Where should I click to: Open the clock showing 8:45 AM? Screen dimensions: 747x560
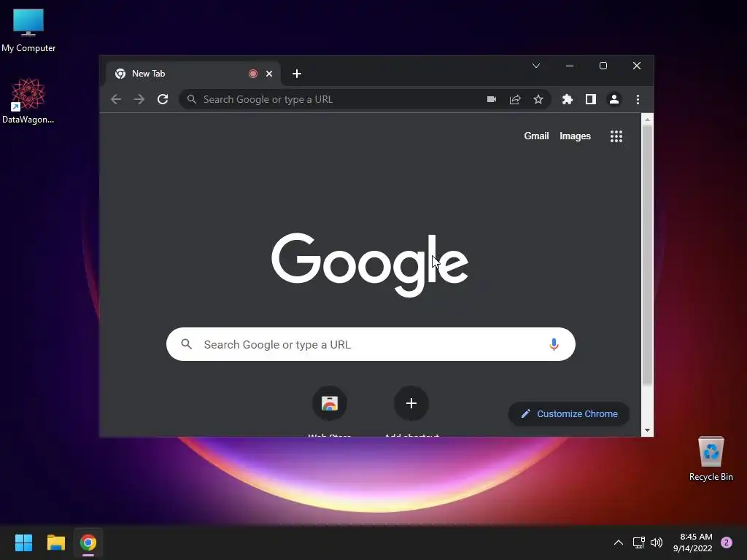coord(692,542)
